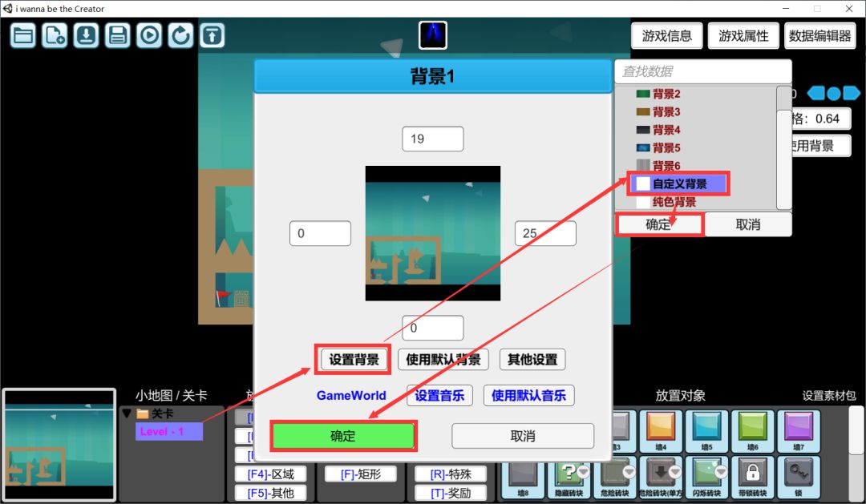Click the new file toolbar icon
Image resolution: width=866 pixels, height=504 pixels.
point(55,35)
